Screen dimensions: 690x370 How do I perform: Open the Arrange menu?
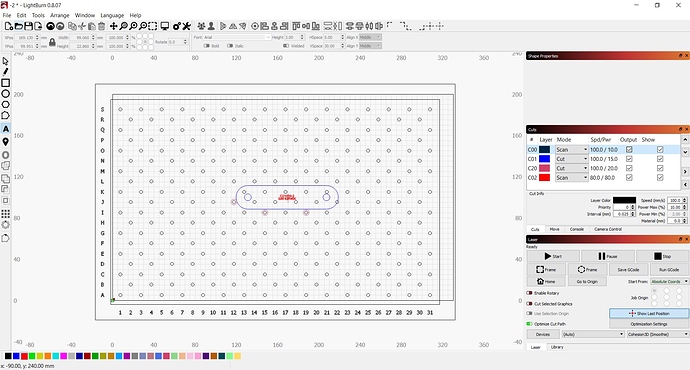[60, 15]
